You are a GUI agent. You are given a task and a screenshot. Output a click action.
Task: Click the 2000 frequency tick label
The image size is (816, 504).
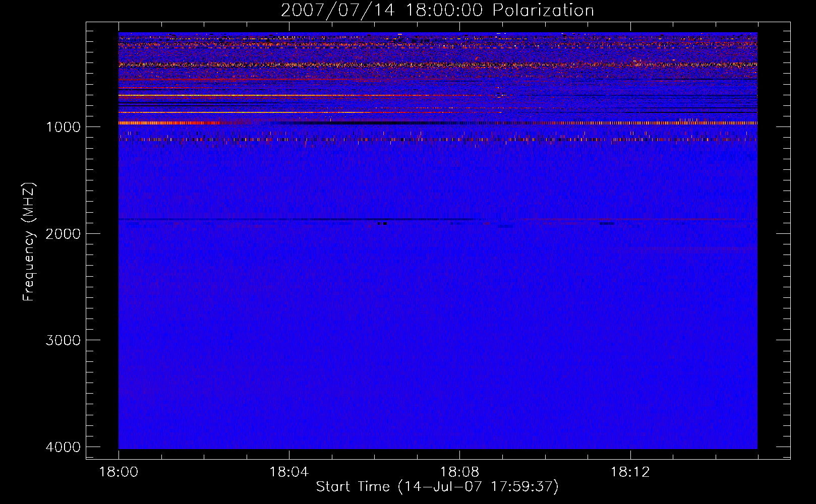[64, 233]
